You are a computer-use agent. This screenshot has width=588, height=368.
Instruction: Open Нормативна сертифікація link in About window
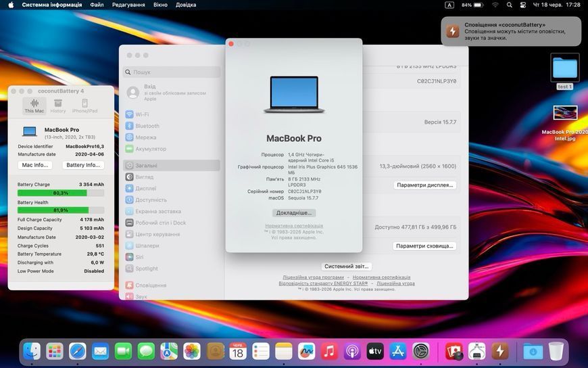pyautogui.click(x=294, y=226)
